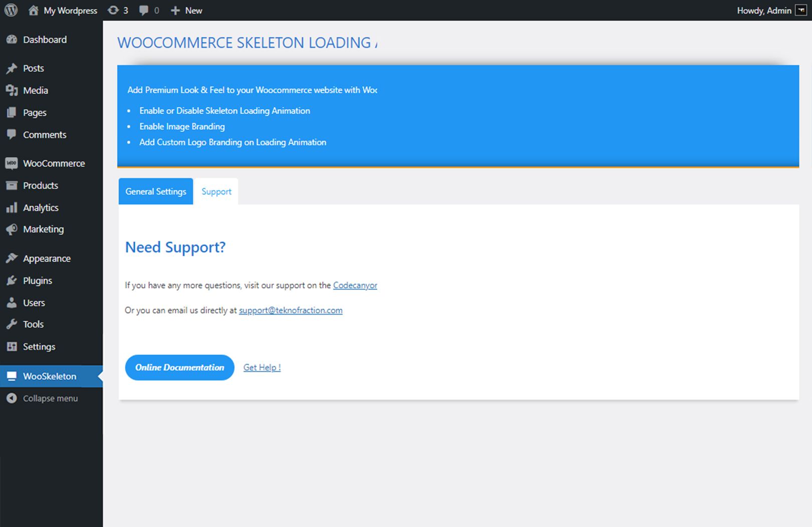
Task: Click the Plugins plug icon
Action: pyautogui.click(x=12, y=281)
